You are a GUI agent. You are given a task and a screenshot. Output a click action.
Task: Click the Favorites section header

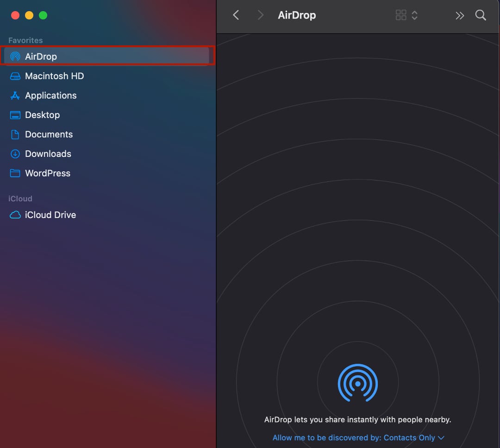[x=25, y=40]
